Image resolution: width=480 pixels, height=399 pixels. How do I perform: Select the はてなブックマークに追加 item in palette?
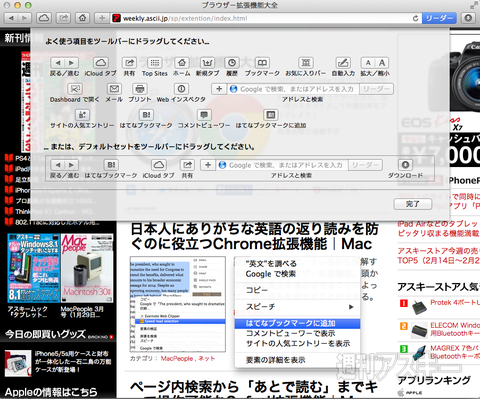pyautogui.click(x=271, y=119)
